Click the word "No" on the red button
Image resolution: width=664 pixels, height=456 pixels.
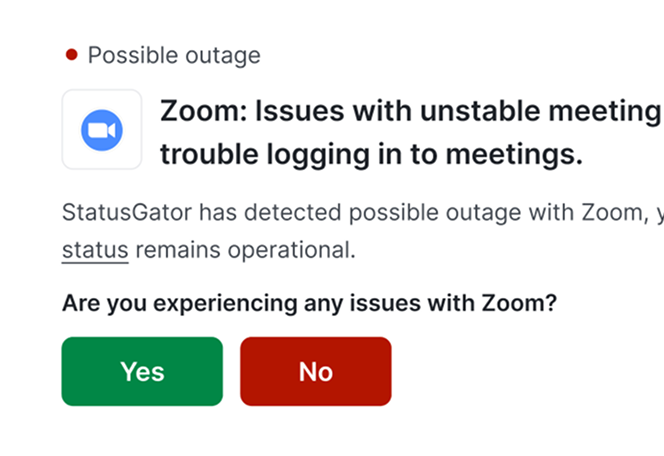click(315, 371)
